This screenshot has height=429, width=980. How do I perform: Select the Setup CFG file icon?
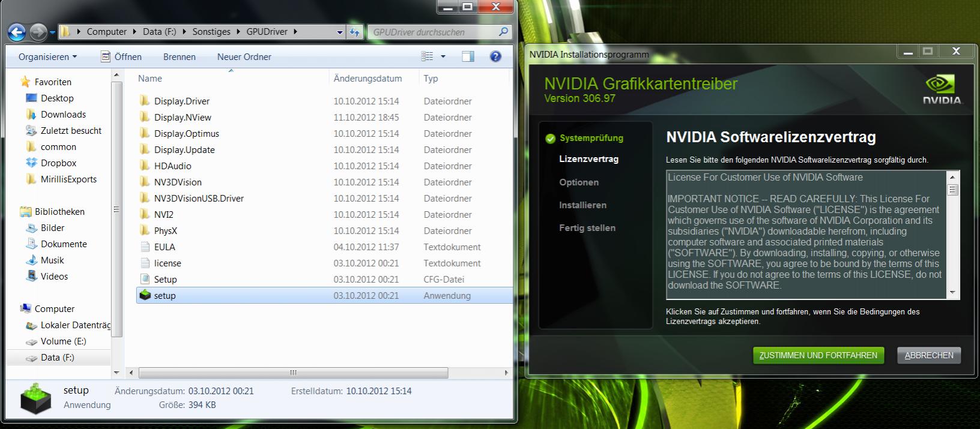point(145,279)
